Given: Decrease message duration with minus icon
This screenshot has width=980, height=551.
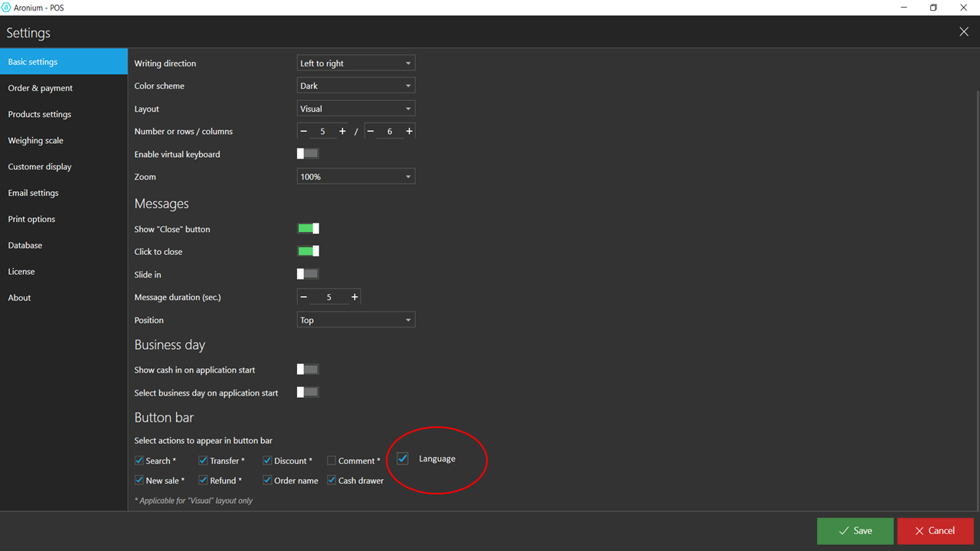Looking at the screenshot, I should [304, 297].
